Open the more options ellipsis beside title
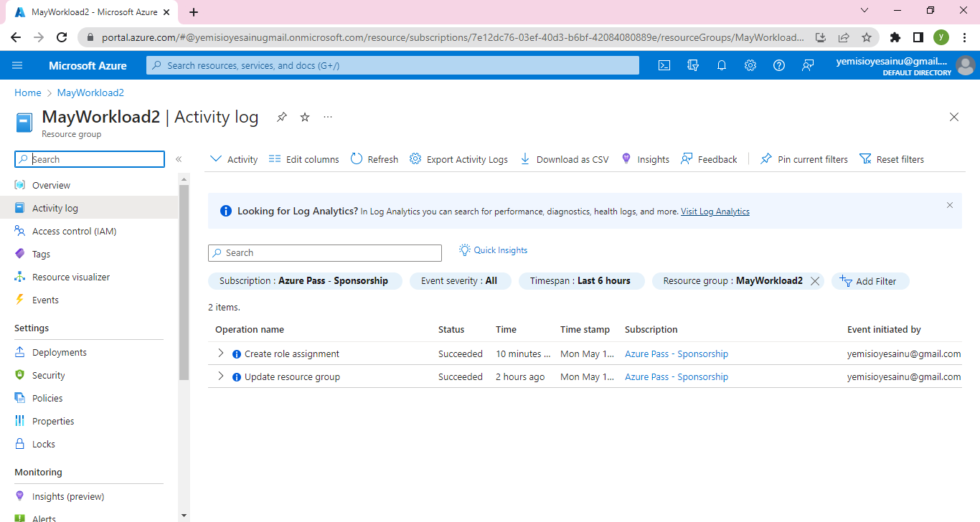980x522 pixels. pyautogui.click(x=328, y=117)
